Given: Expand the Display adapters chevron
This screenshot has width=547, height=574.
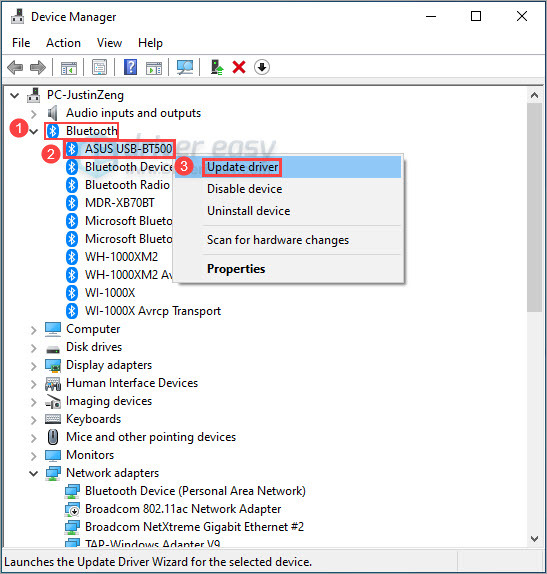Looking at the screenshot, I should pos(34,366).
